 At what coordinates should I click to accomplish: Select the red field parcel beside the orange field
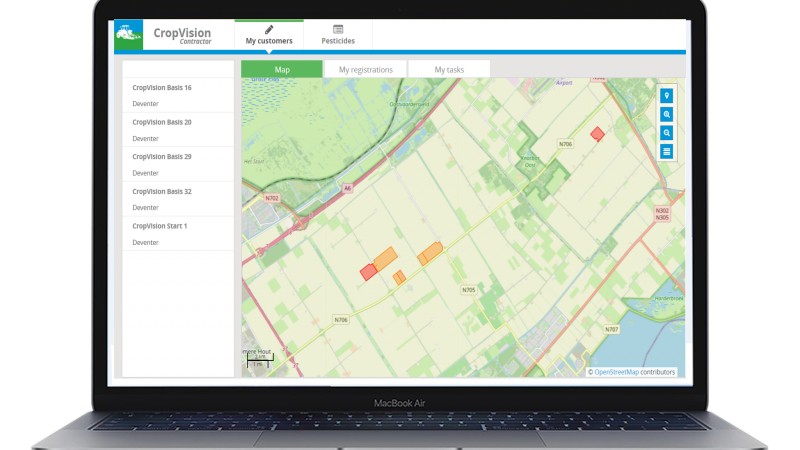click(368, 272)
